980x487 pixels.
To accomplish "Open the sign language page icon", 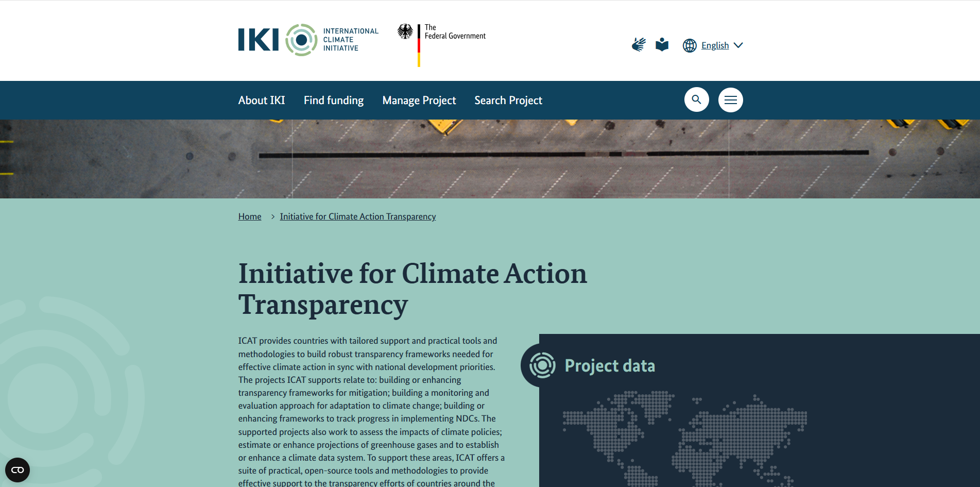I will (x=639, y=45).
